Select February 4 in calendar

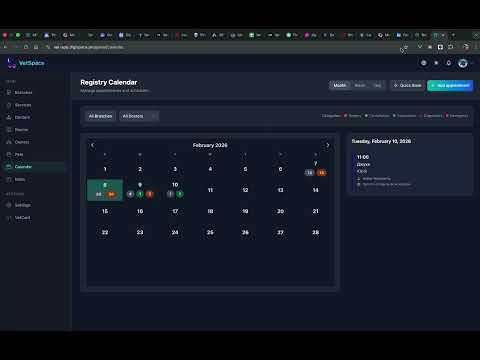210,169
